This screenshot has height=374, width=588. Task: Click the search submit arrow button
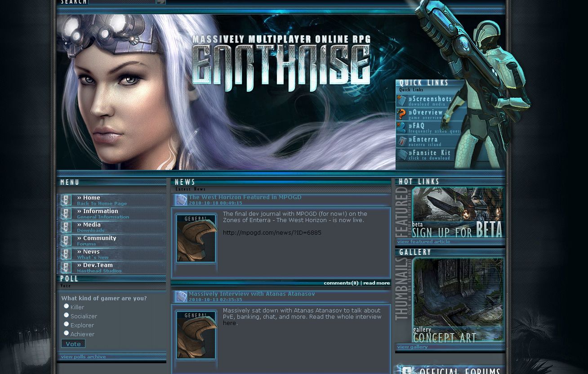pos(161,2)
